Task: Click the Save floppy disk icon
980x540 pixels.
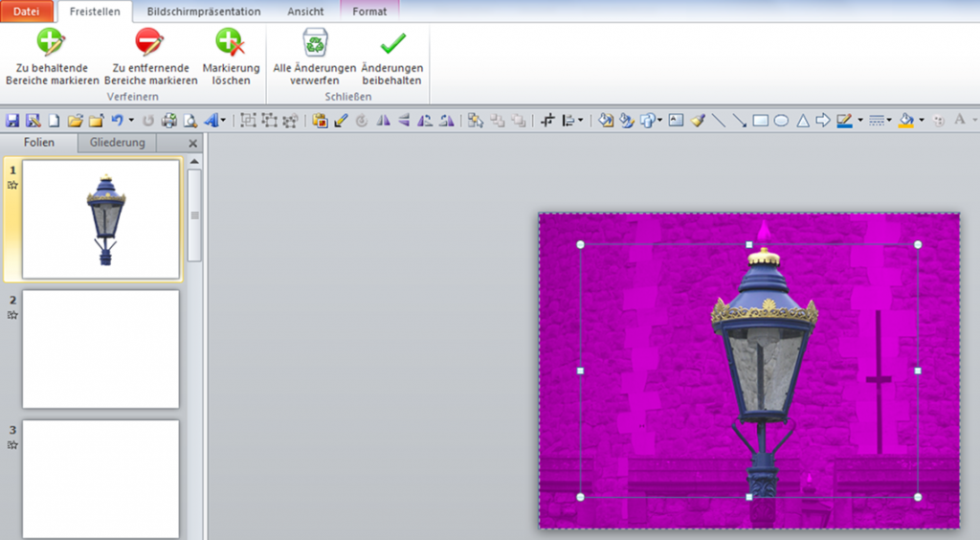Action: pyautogui.click(x=13, y=121)
